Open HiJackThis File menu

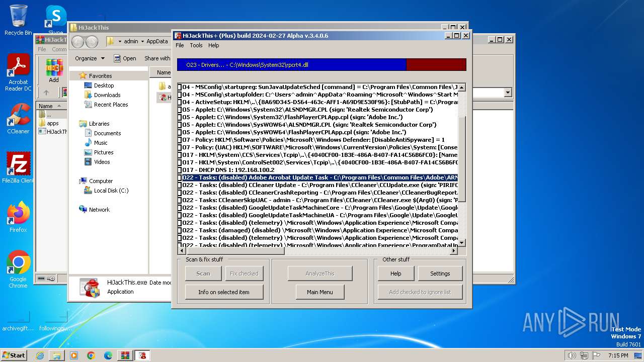pyautogui.click(x=180, y=45)
